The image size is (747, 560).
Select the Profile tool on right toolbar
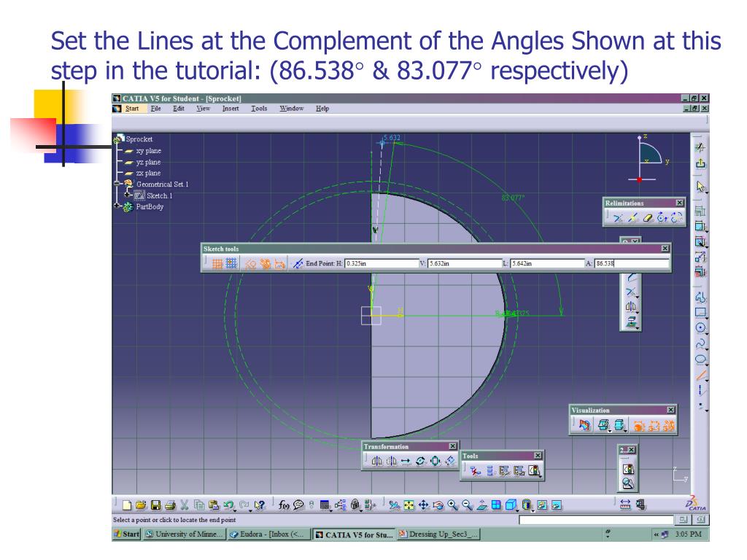point(700,297)
